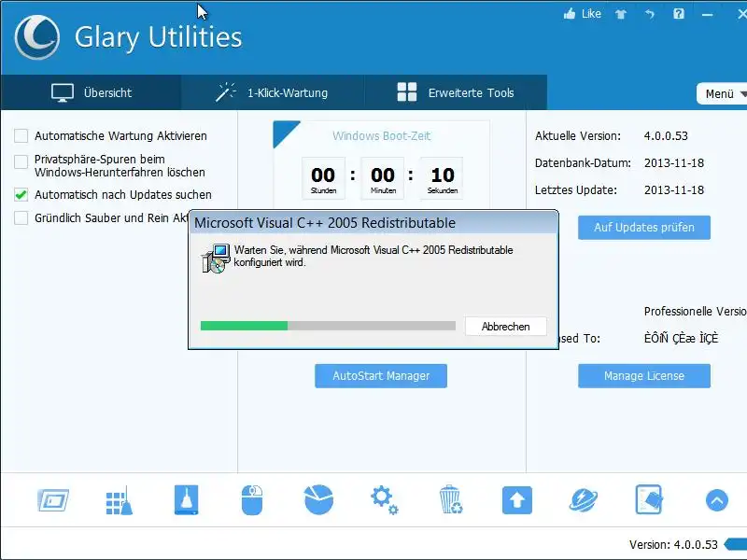Image resolution: width=747 pixels, height=560 pixels.
Task: Open the Menü dropdown
Action: (x=722, y=94)
